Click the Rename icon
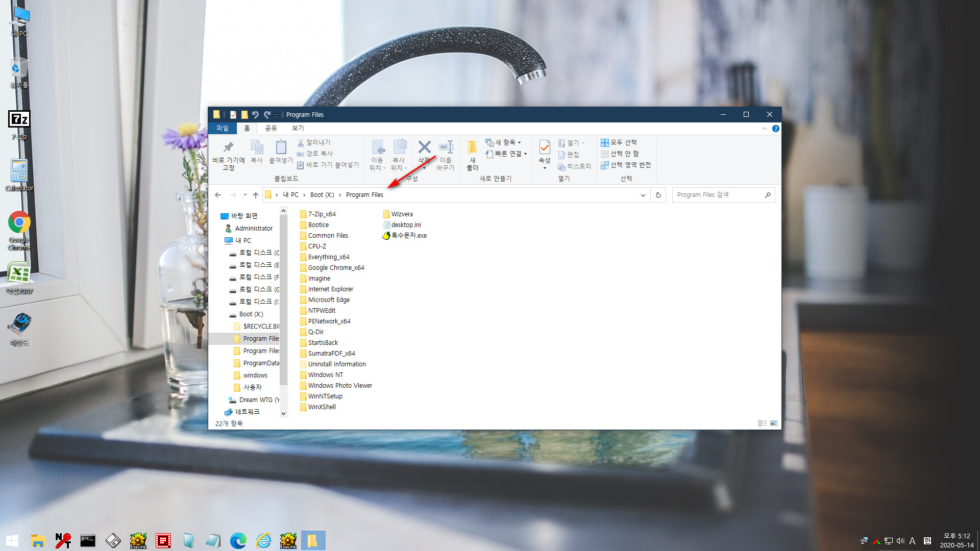980x551 pixels. pyautogui.click(x=446, y=147)
